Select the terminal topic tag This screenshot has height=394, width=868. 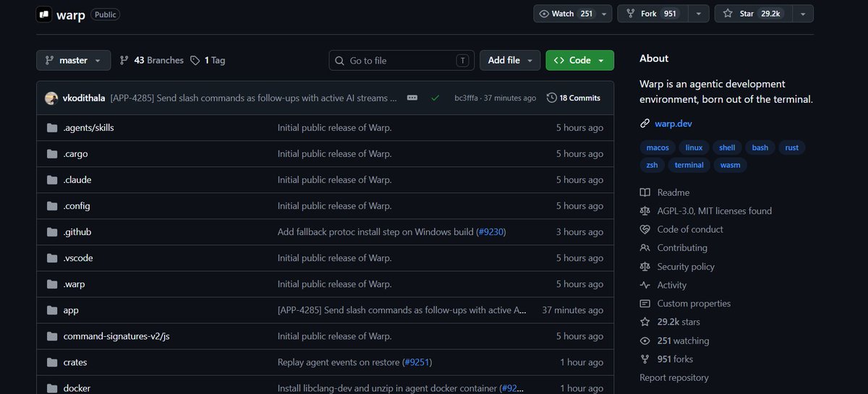click(689, 165)
